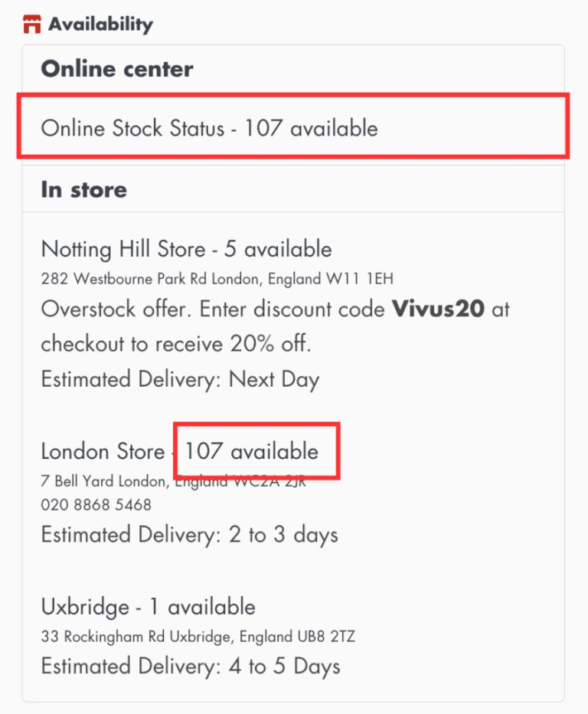Click the 282 Westbourne Park Rd address
The image size is (588, 714).
pos(217,279)
